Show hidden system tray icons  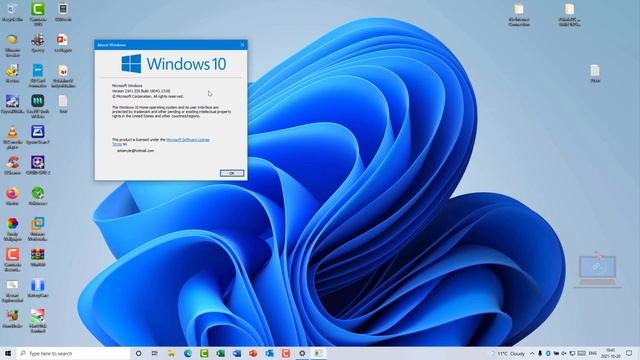point(532,353)
